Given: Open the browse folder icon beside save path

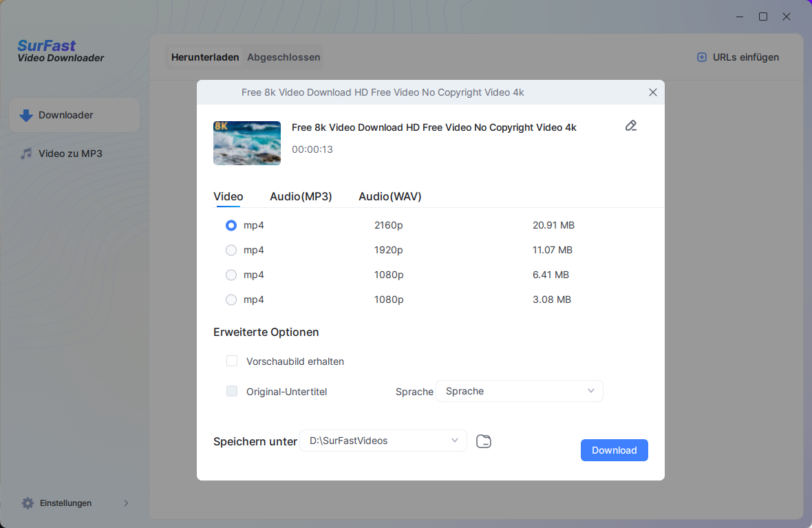Looking at the screenshot, I should point(484,441).
